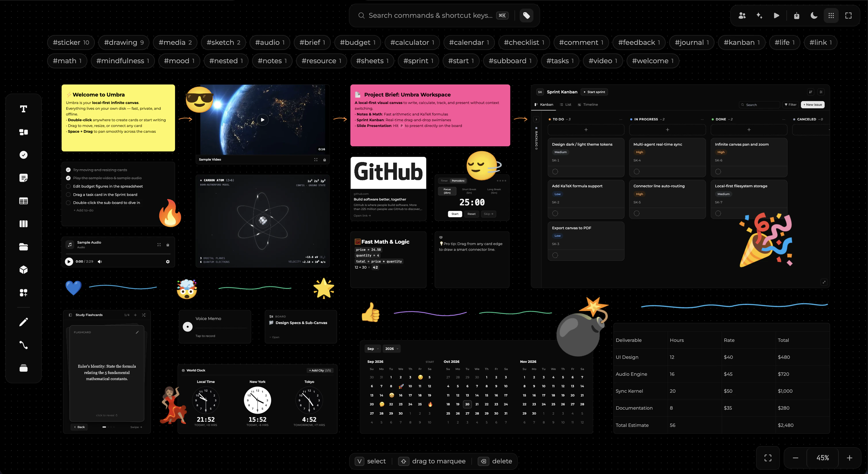868x474 pixels.
Task: Reset the Pomodoro timer
Action: click(471, 214)
